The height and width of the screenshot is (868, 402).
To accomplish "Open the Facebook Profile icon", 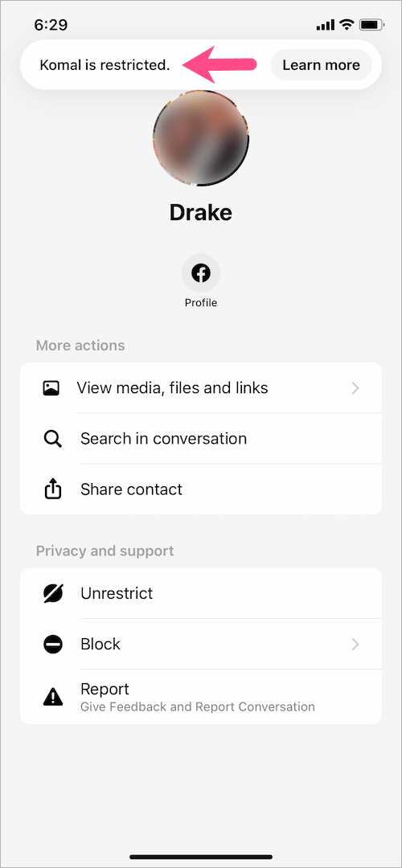I will pyautogui.click(x=200, y=273).
